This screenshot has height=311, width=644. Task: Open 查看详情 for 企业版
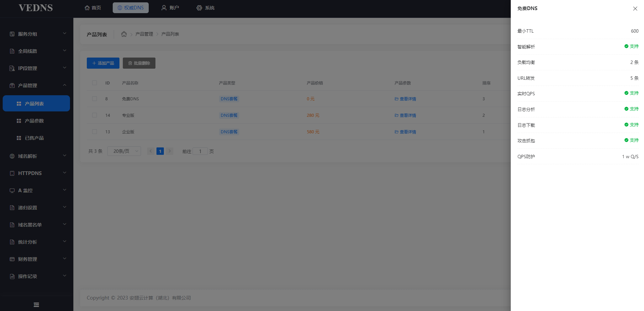pyautogui.click(x=405, y=132)
